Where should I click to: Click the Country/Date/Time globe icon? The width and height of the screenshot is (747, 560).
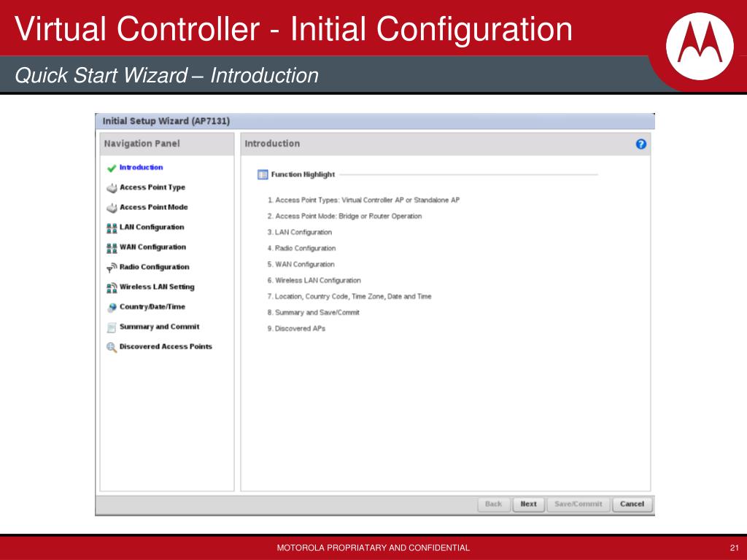coord(112,307)
